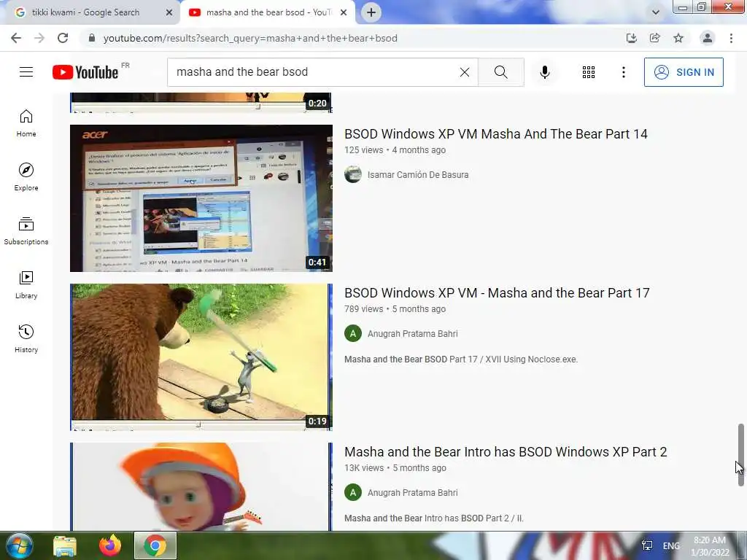Open the Windows Start menu orb
747x560 pixels.
pos(19,545)
